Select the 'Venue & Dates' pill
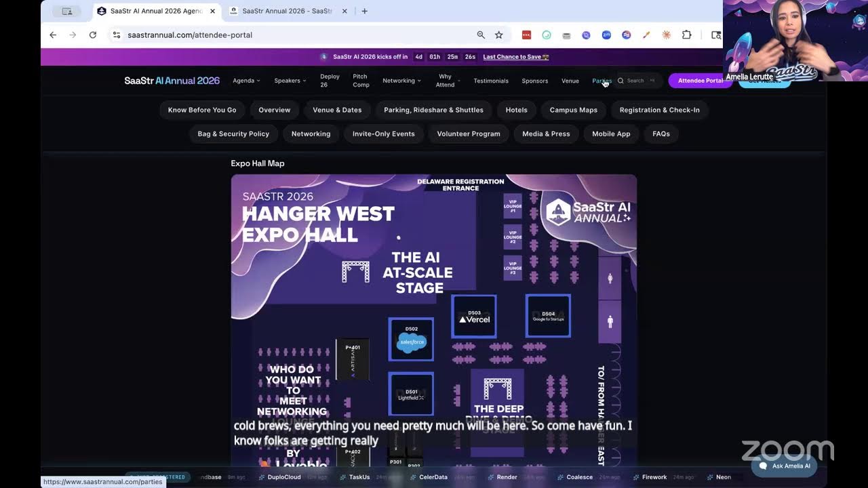 click(337, 110)
